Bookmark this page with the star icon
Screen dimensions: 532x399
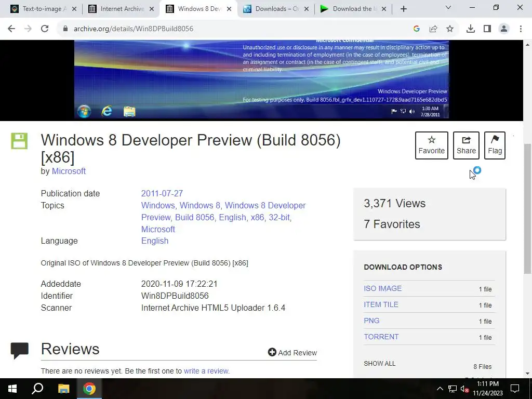[x=450, y=29]
